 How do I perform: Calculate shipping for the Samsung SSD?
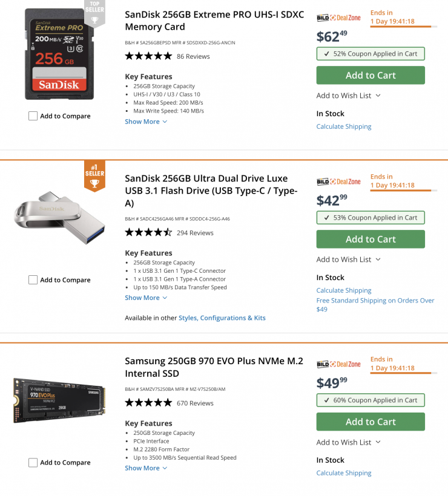pyautogui.click(x=344, y=473)
